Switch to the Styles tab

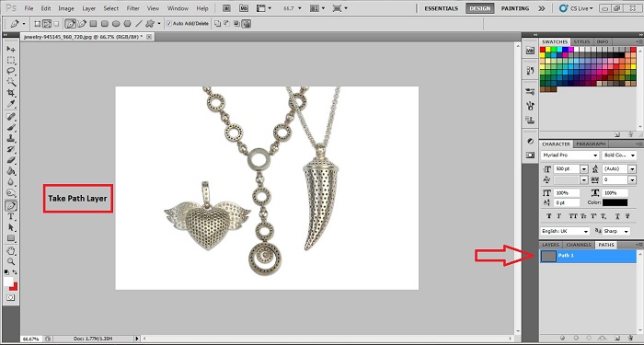click(x=581, y=42)
